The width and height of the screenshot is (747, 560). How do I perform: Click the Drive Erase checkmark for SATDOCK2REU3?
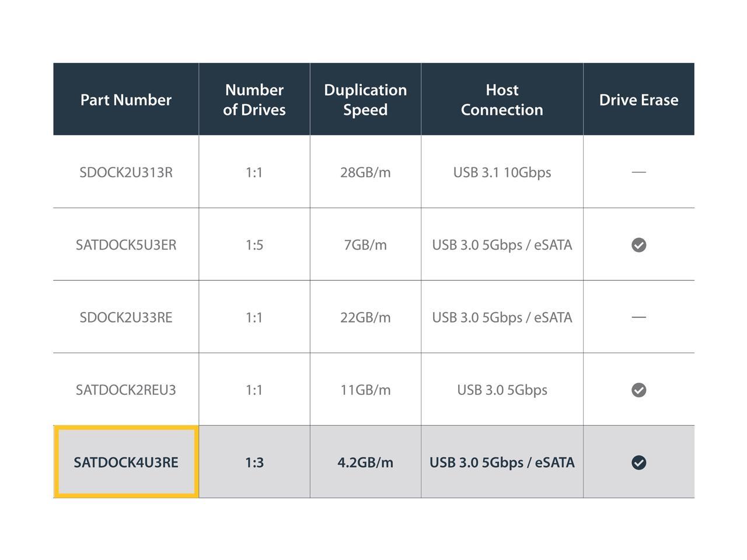(638, 390)
